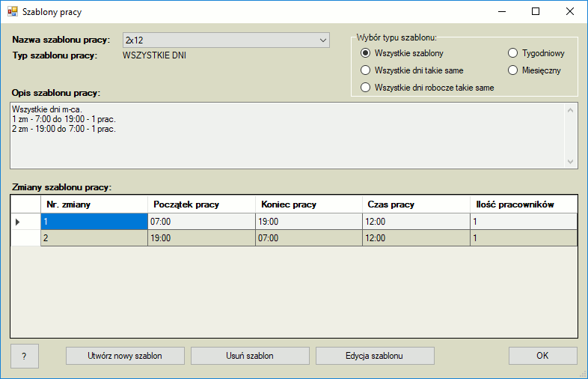Open 'Edycja szablonu' editor
The width and height of the screenshot is (588, 379).
pyautogui.click(x=375, y=356)
